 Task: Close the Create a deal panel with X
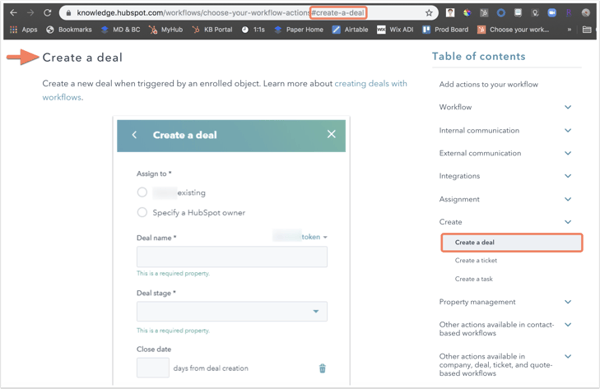pos(331,134)
